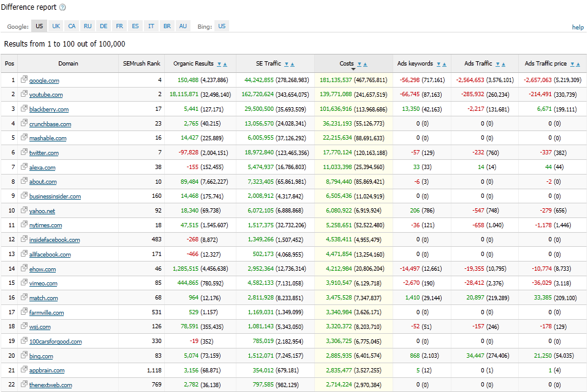Open external link icon for match.com
The image size is (588, 392).
[x=24, y=296]
